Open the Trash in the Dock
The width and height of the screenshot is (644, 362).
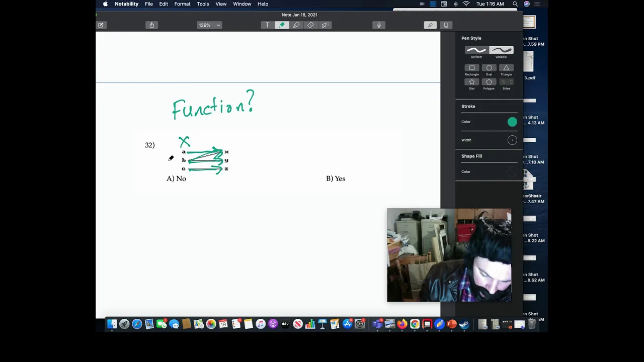(532, 324)
